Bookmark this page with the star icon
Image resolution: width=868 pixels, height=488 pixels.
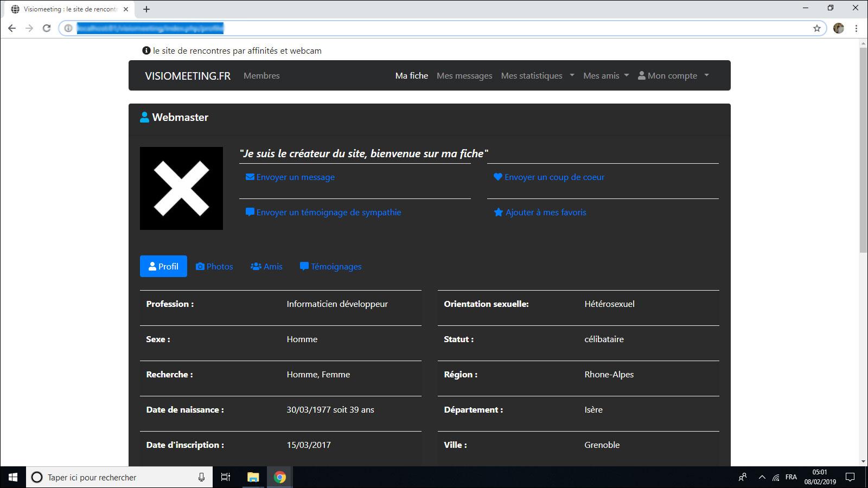(816, 28)
